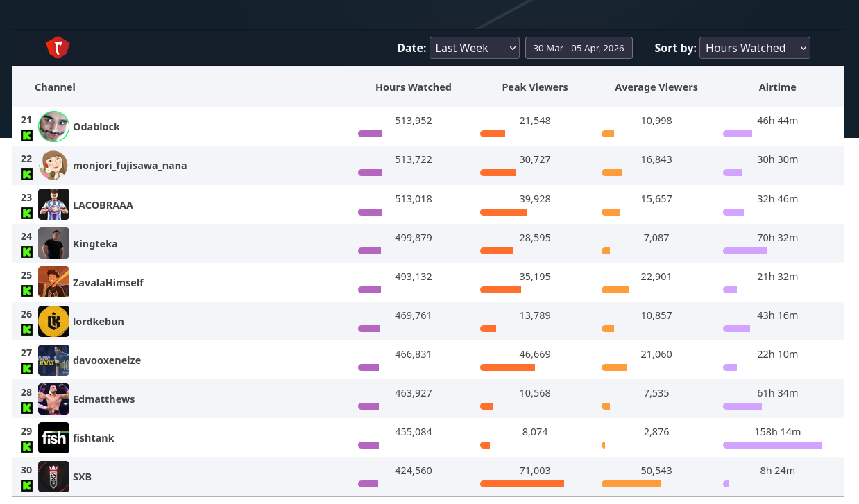
Task: Click SXB's peak viewers 71,003
Action: pyautogui.click(x=535, y=470)
